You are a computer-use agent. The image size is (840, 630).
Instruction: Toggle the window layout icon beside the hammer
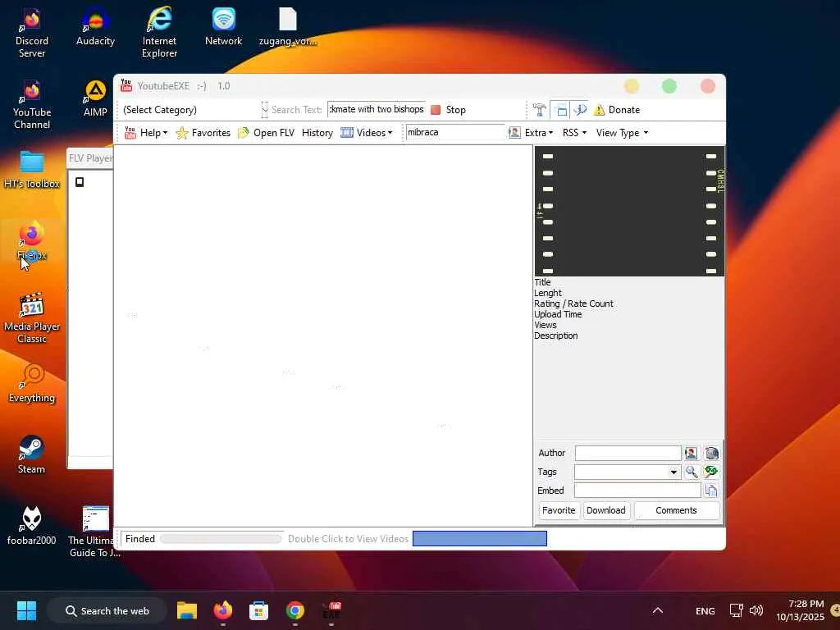[x=561, y=110]
